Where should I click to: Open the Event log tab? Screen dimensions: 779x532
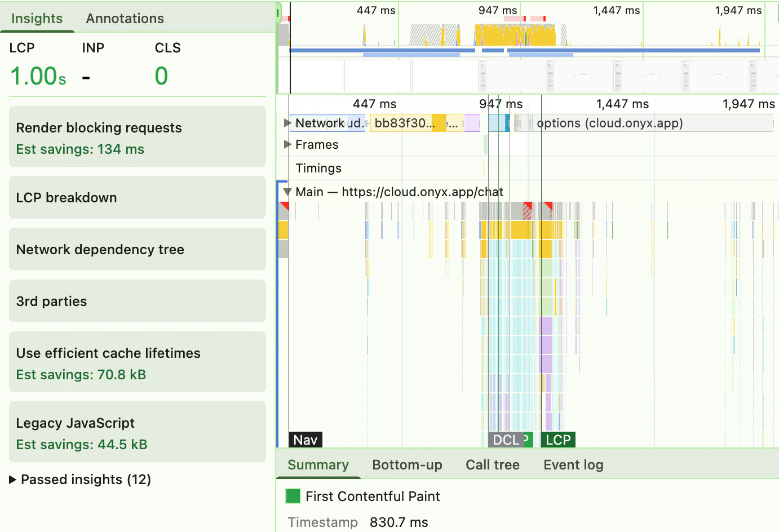click(x=573, y=464)
